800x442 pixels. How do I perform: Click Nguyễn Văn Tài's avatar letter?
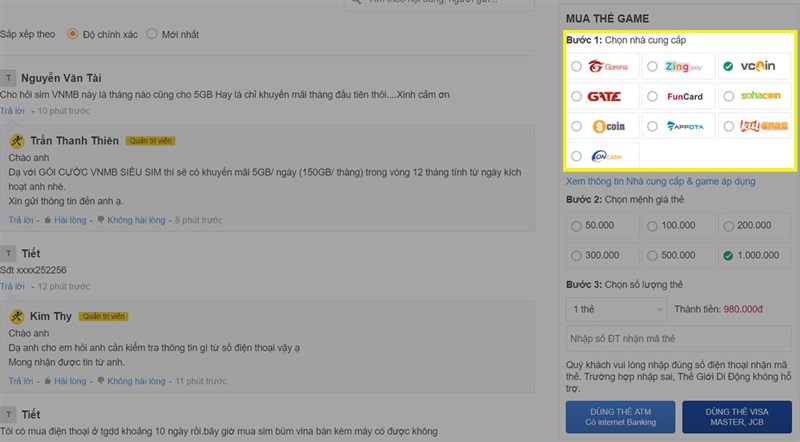[x=8, y=78]
